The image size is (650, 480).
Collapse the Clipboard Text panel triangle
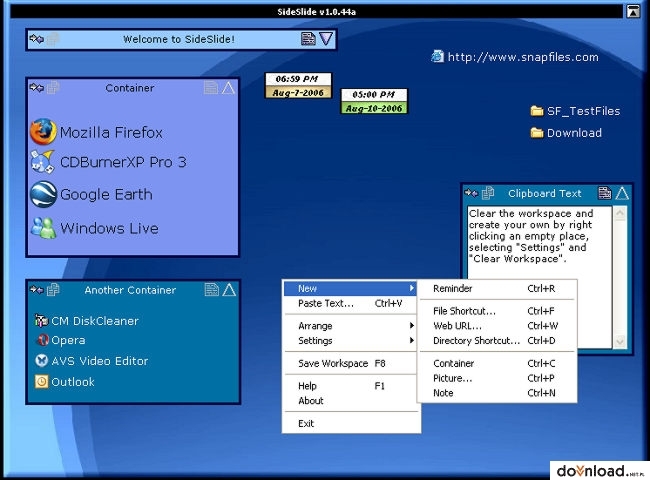[622, 193]
